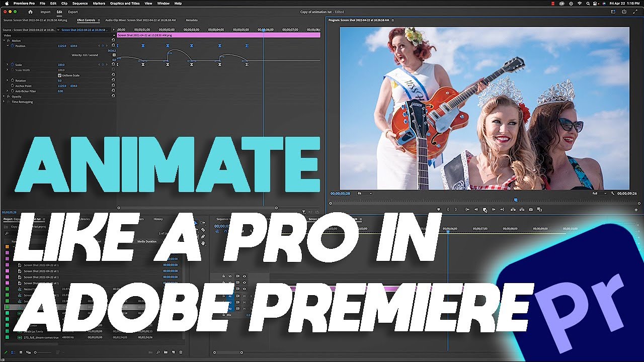Switch to the Audio Clip Mixer tab
This screenshot has width=644, height=362.
[x=140, y=20]
